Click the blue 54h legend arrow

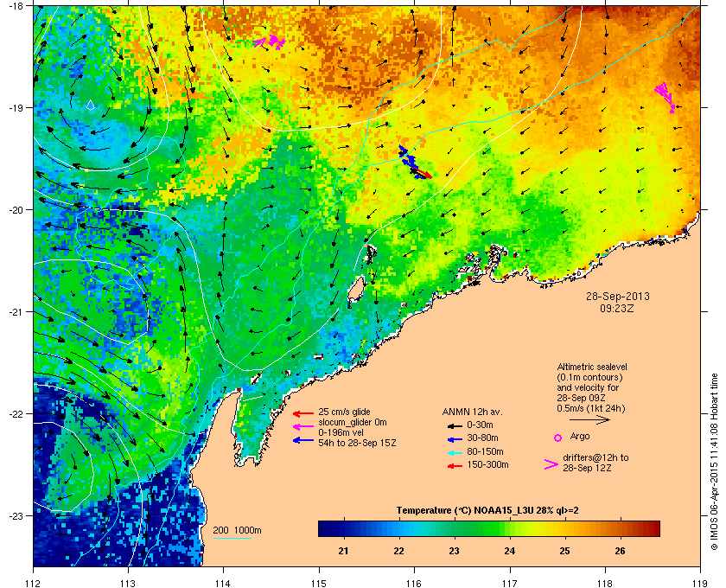(303, 440)
